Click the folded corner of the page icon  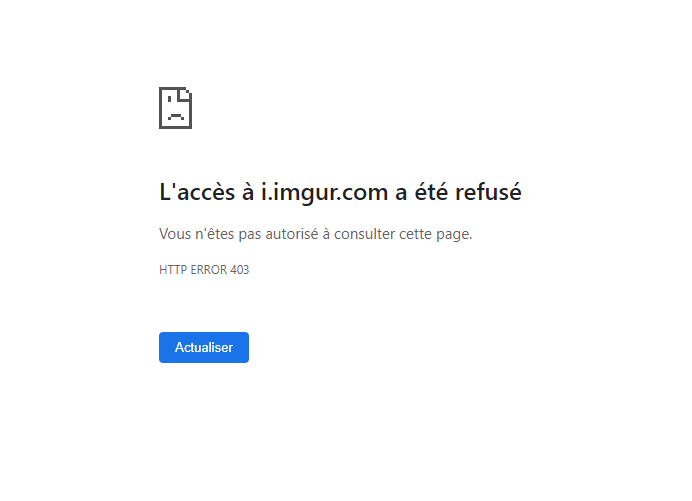186,93
